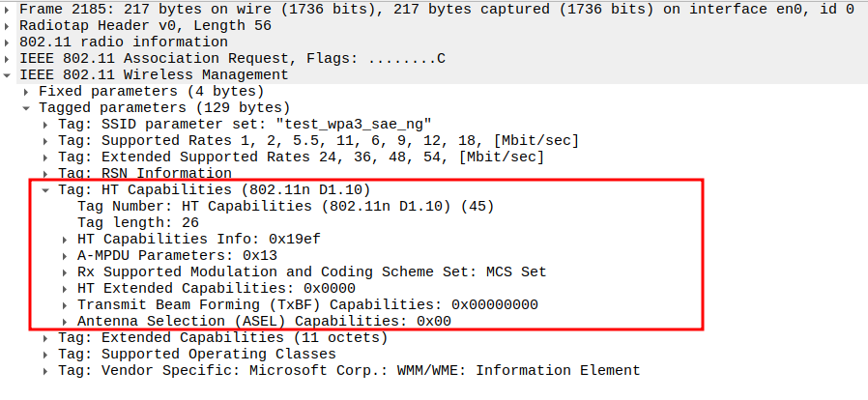Expand the SSID parameter set tag
The image size is (868, 400).
(45, 124)
